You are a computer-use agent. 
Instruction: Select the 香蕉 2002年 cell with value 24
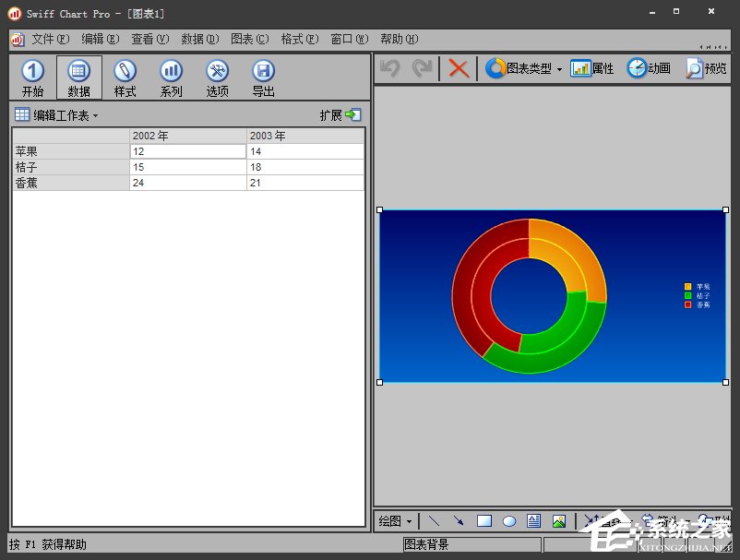[187, 183]
